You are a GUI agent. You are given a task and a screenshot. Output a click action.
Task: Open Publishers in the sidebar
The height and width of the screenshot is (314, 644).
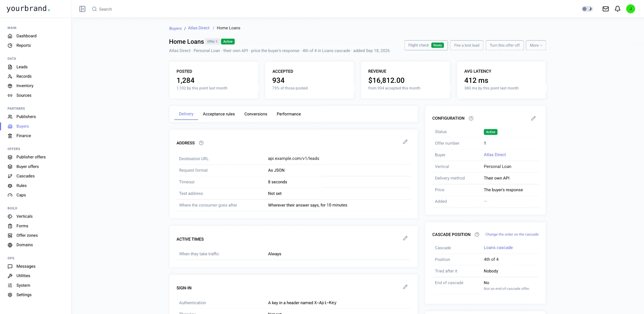tap(26, 117)
